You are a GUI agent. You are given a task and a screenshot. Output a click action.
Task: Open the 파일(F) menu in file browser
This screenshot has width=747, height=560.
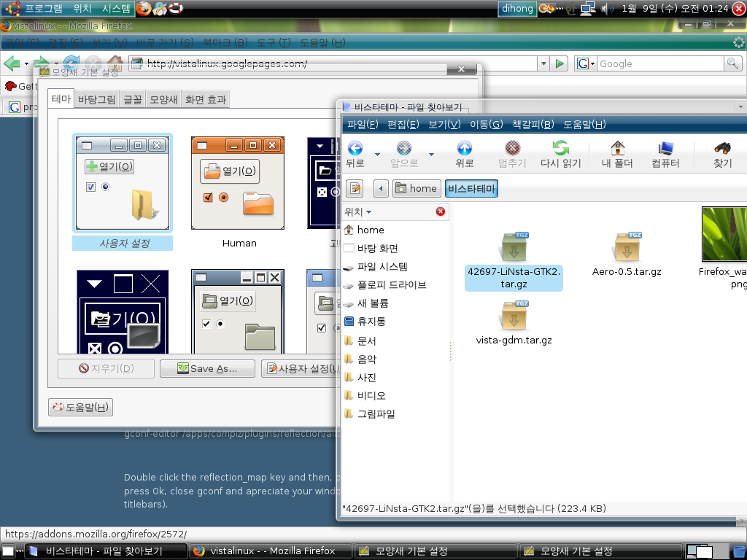[x=363, y=124]
